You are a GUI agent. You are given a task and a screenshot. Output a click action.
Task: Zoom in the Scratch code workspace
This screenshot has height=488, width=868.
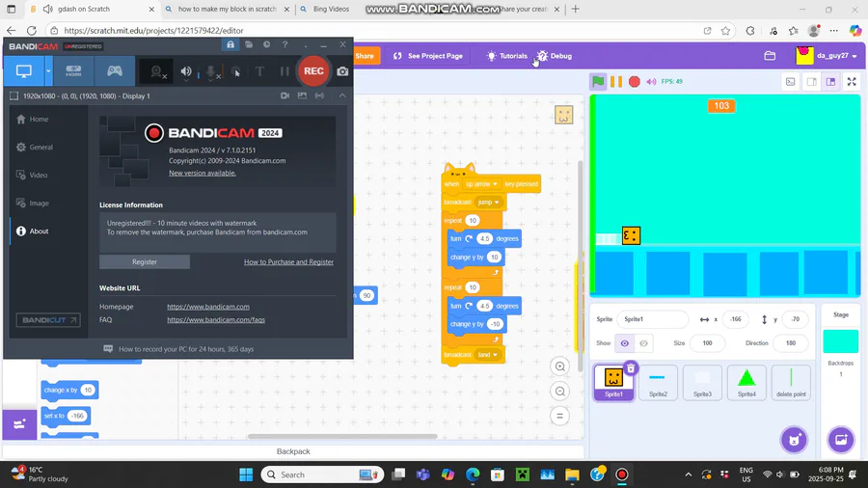coord(559,366)
